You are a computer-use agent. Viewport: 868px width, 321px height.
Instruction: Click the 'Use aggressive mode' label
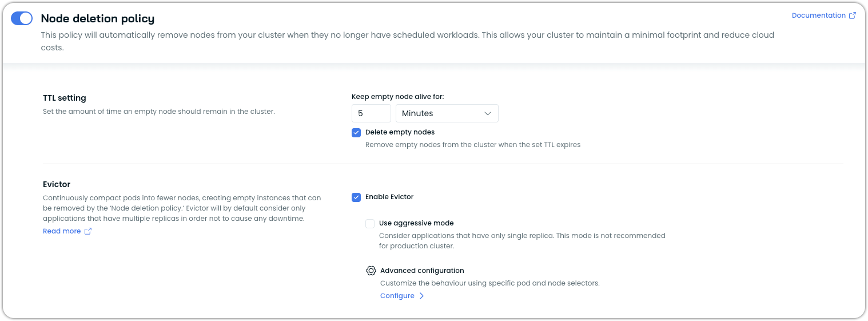click(416, 223)
